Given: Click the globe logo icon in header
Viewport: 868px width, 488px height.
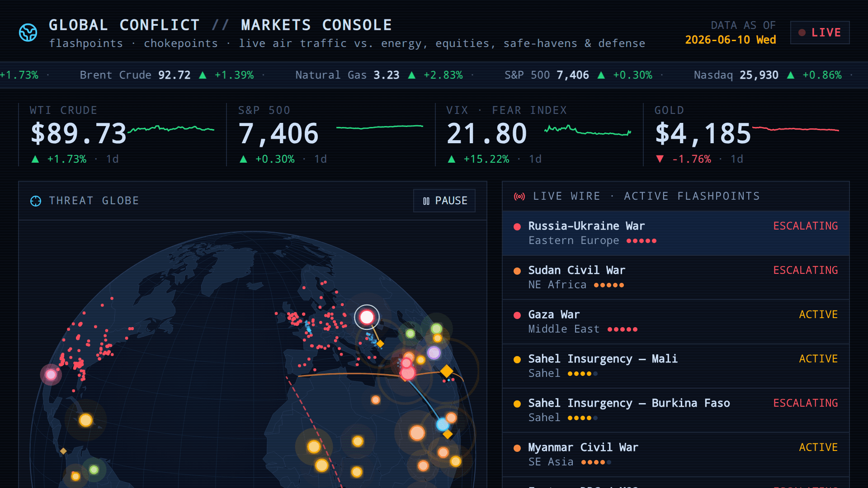Looking at the screenshot, I should click(x=28, y=33).
